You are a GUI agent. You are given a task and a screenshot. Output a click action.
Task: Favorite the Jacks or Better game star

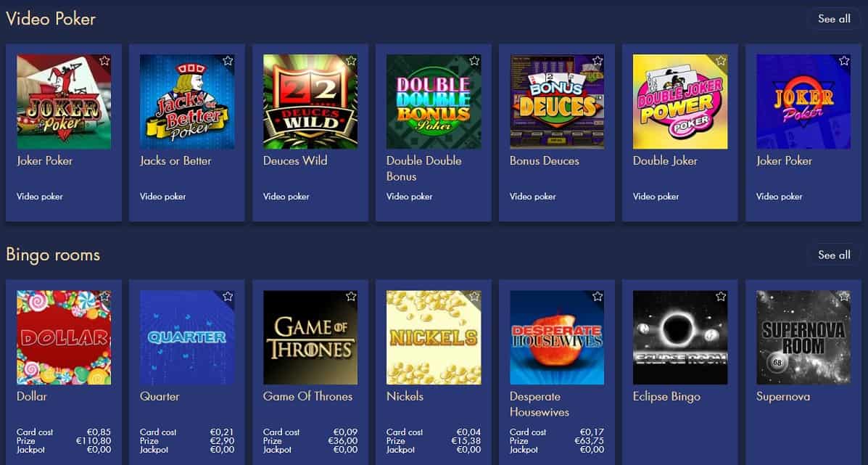tap(228, 61)
